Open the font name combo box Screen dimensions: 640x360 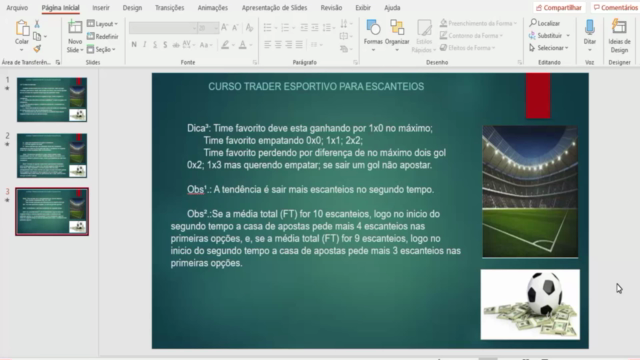(163, 28)
